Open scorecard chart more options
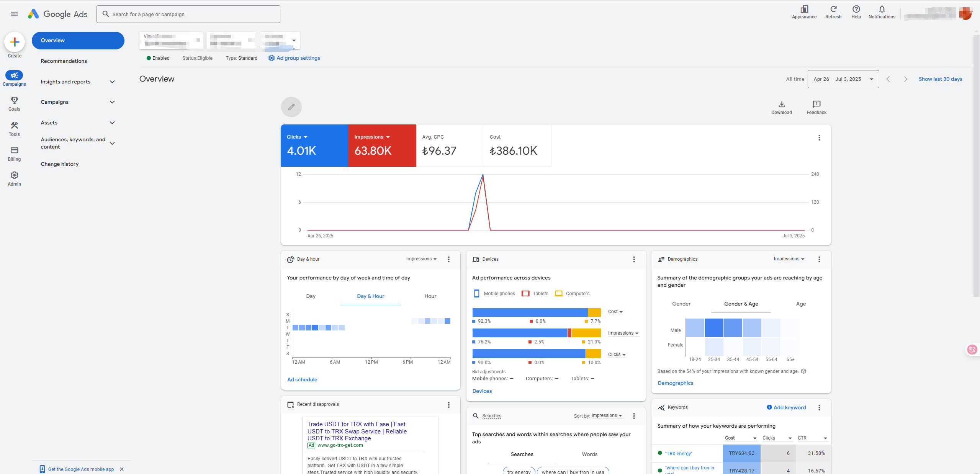 (819, 137)
